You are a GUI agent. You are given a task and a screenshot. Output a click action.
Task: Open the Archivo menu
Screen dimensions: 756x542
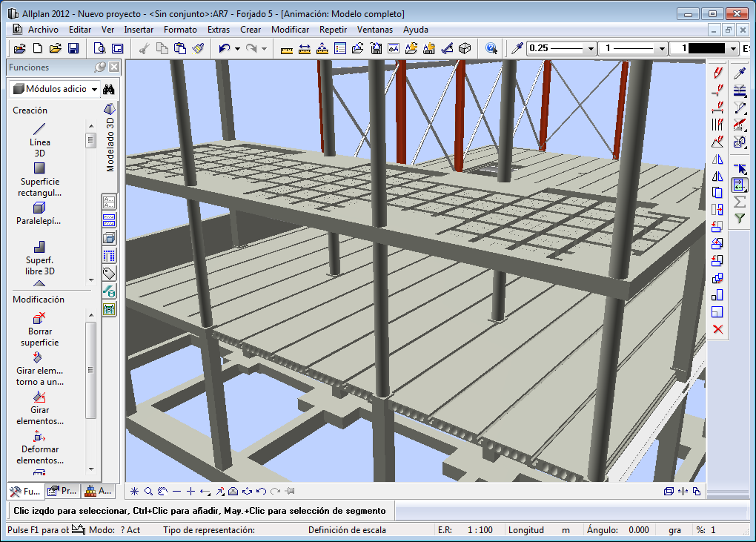click(x=43, y=30)
